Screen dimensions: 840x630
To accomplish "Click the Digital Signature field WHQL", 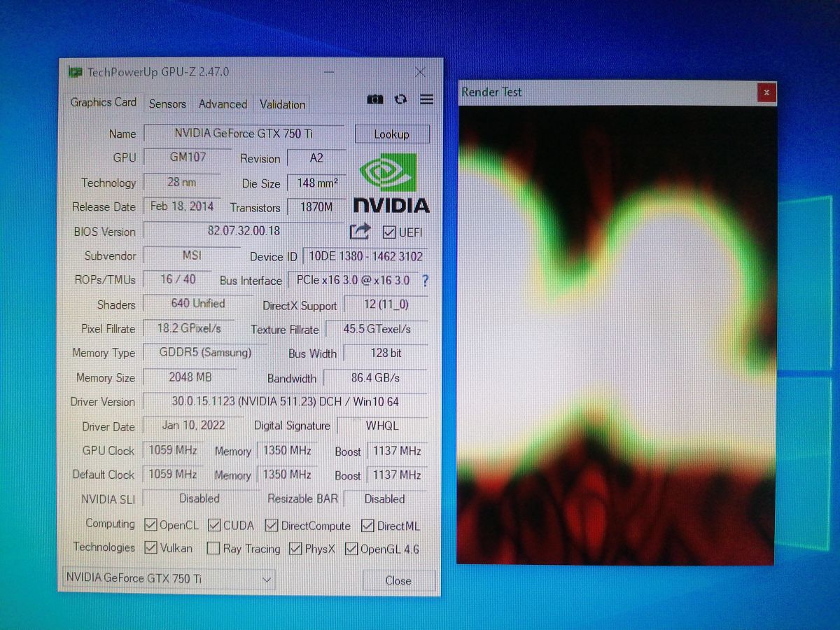I will (382, 426).
